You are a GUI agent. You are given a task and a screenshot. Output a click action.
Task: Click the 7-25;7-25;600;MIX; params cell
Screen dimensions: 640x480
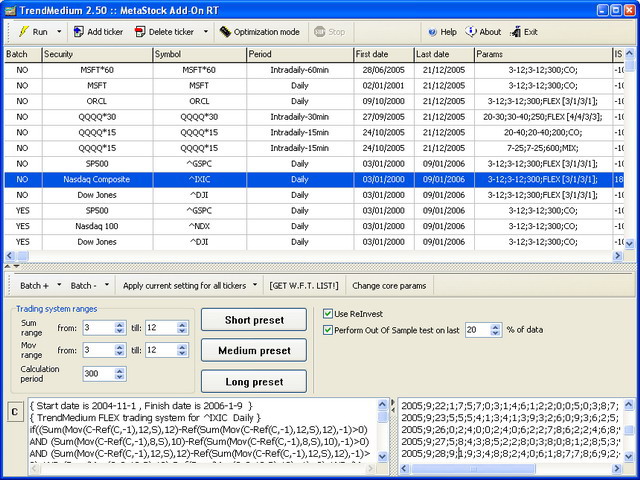point(543,148)
